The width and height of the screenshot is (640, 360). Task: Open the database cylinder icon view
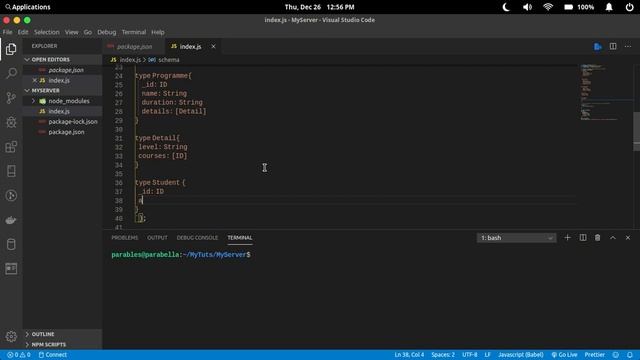pos(11,244)
